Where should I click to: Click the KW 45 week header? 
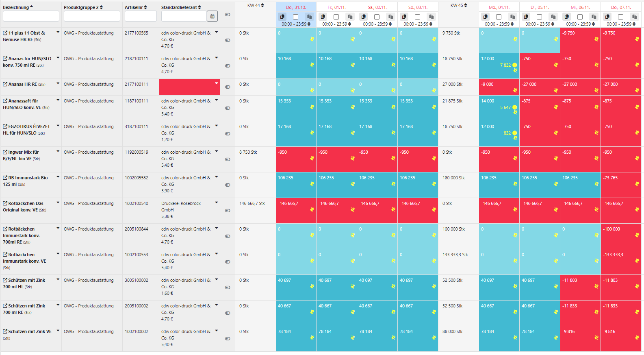pos(458,5)
